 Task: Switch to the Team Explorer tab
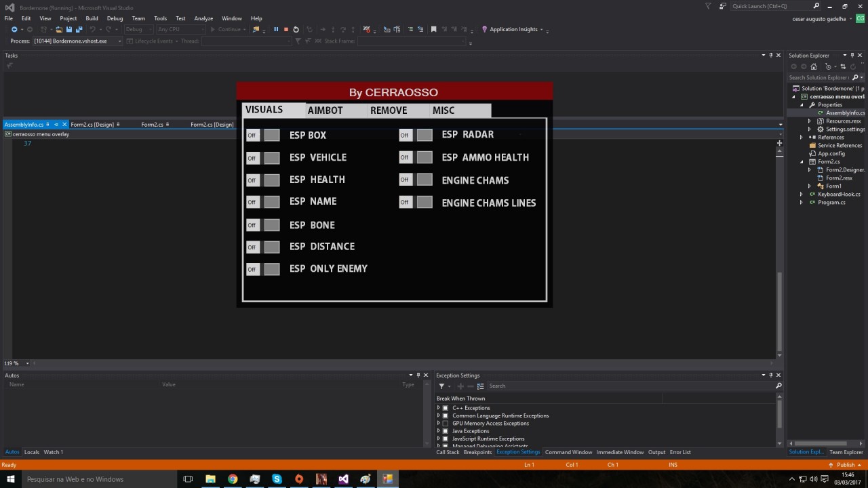(846, 452)
